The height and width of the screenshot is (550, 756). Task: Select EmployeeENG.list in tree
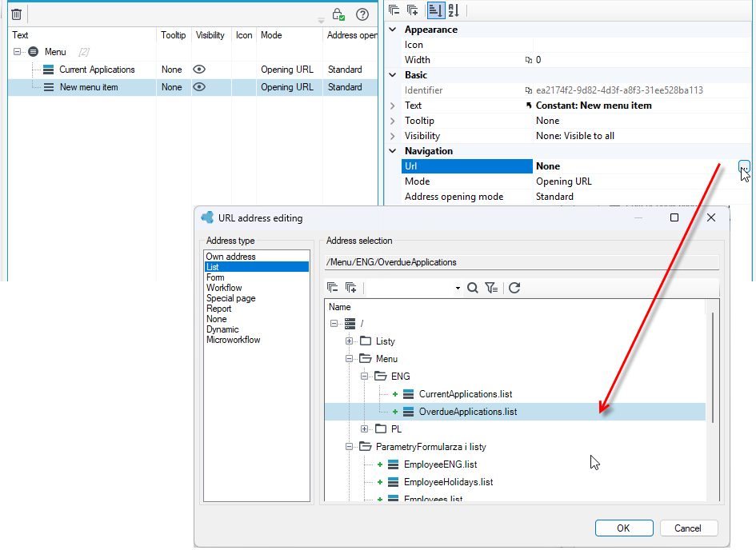(x=441, y=464)
